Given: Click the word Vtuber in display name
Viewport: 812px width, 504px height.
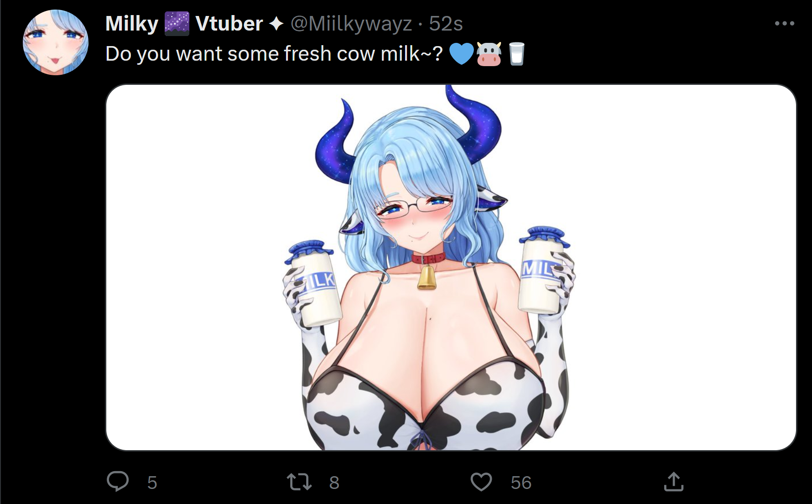Looking at the screenshot, I should [x=229, y=24].
